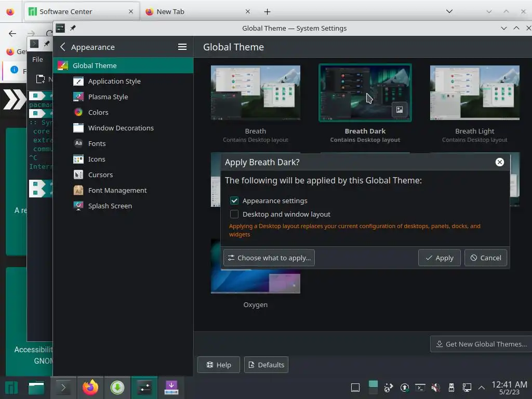Open green software update taskbar icon
The height and width of the screenshot is (399, 532).
pos(117,388)
